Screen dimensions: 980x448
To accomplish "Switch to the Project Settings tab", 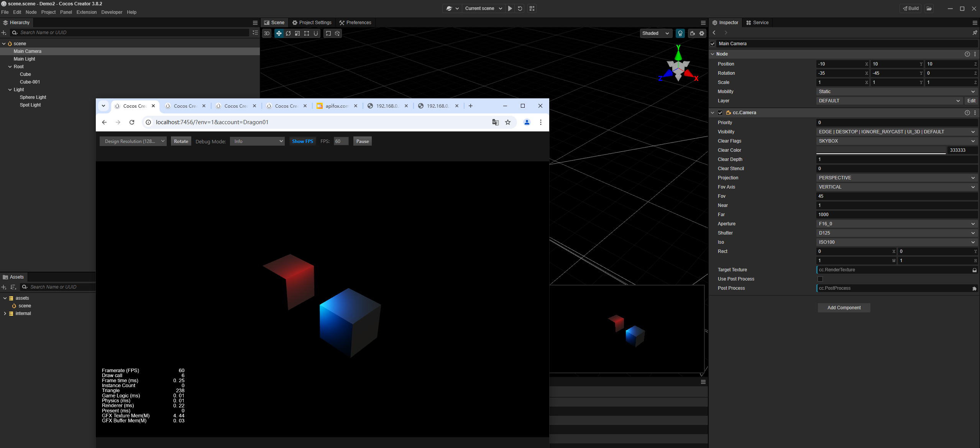I will [312, 23].
